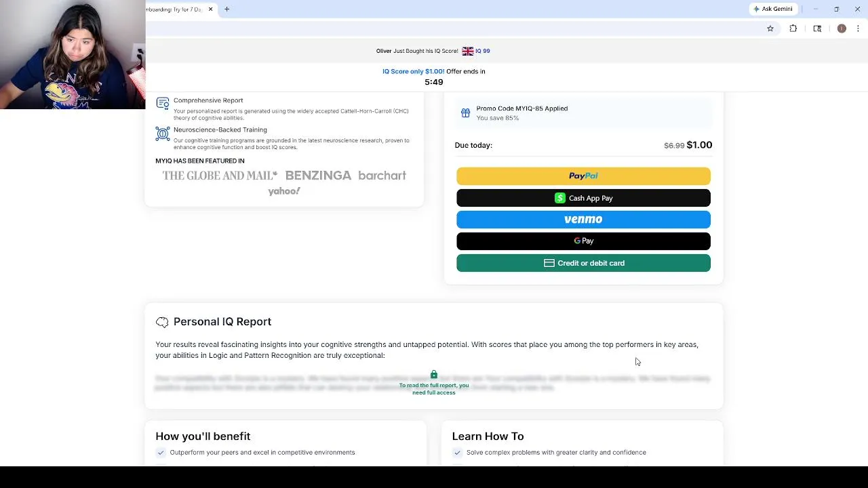Image resolution: width=868 pixels, height=488 pixels.
Task: Click the checkmark next to Outperform your peers
Action: click(x=161, y=452)
